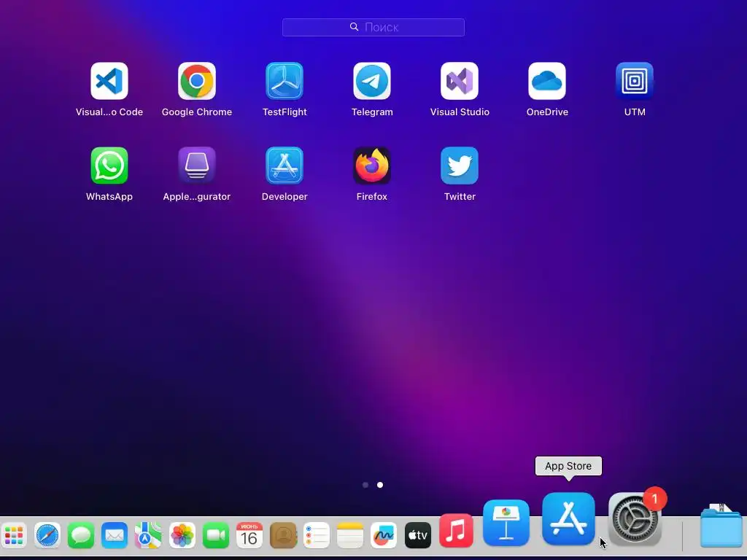Click the Launchpad search field

pos(373,27)
